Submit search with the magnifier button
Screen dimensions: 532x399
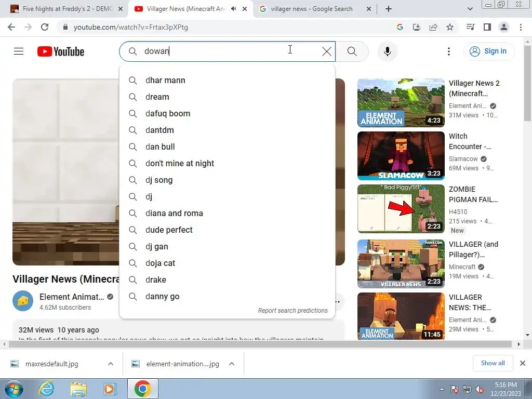352,51
